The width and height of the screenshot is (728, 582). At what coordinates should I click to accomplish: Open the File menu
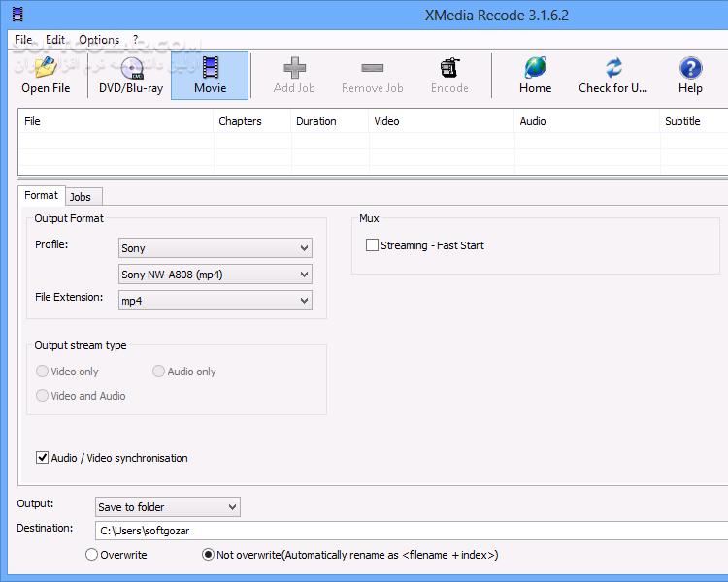23,40
